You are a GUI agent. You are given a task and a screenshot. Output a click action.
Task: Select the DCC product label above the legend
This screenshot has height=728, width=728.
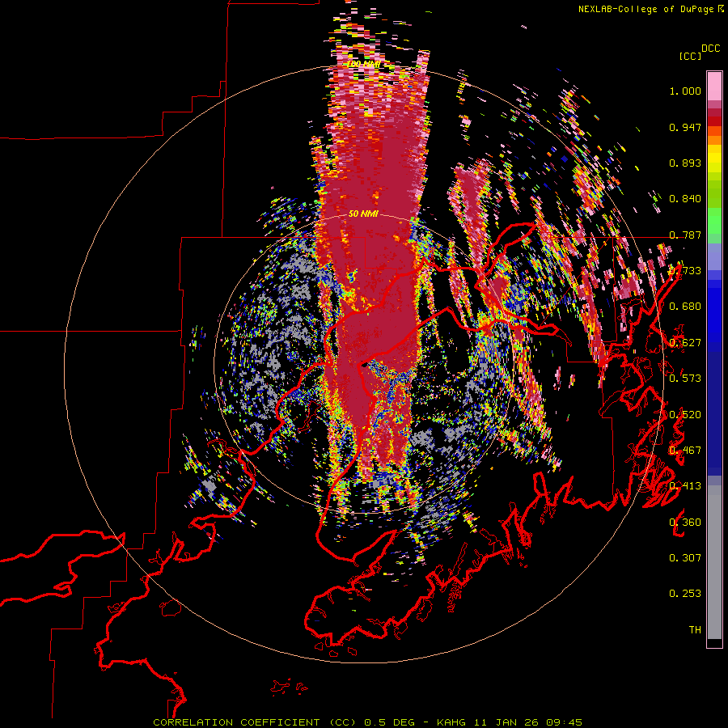[711, 49]
